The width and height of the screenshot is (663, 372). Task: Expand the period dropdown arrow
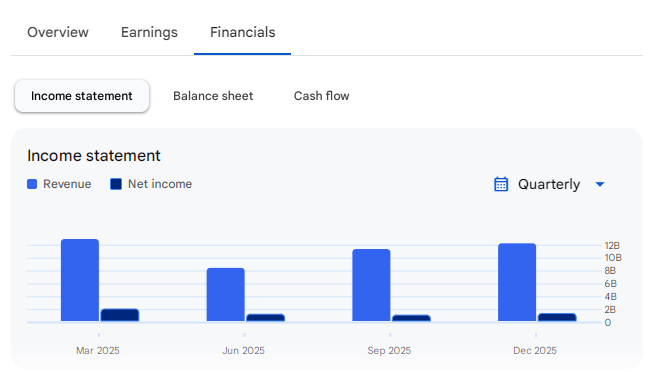(600, 184)
